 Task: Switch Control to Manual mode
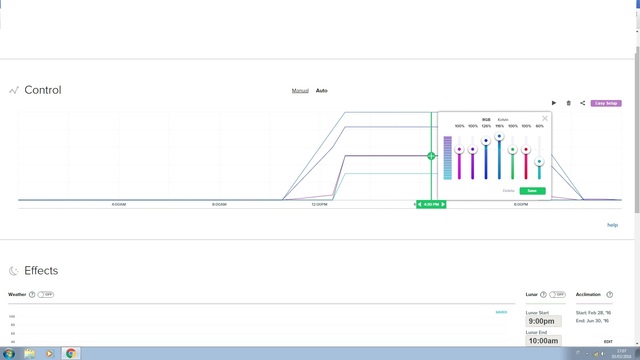tap(300, 91)
